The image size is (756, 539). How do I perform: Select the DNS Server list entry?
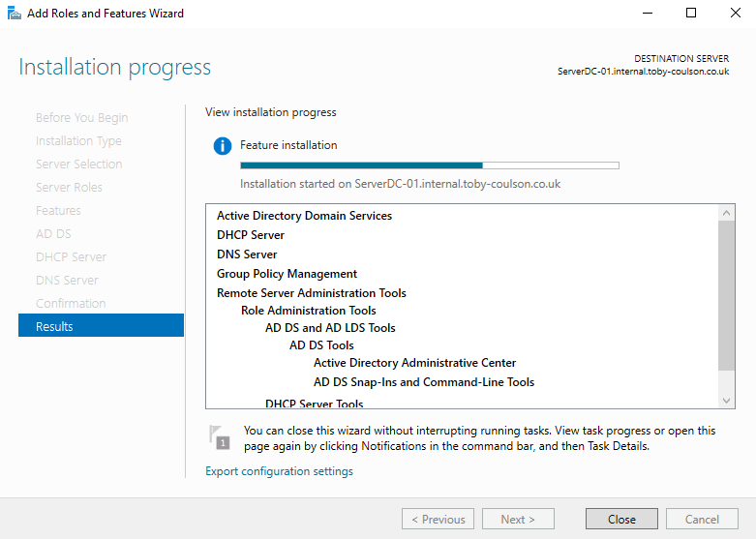(x=247, y=255)
